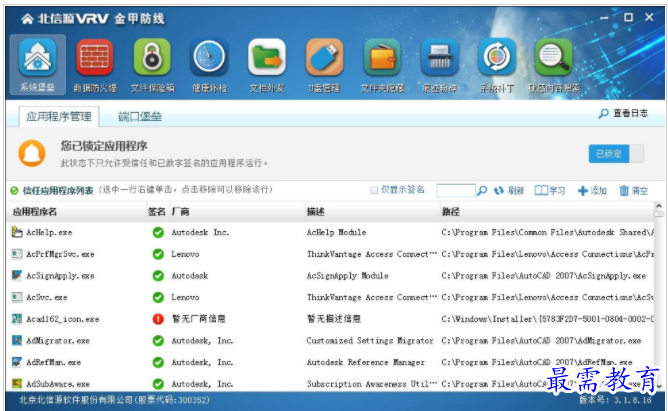Click the home icon in title bar
The width and height of the screenshot is (668, 411).
click(x=27, y=19)
